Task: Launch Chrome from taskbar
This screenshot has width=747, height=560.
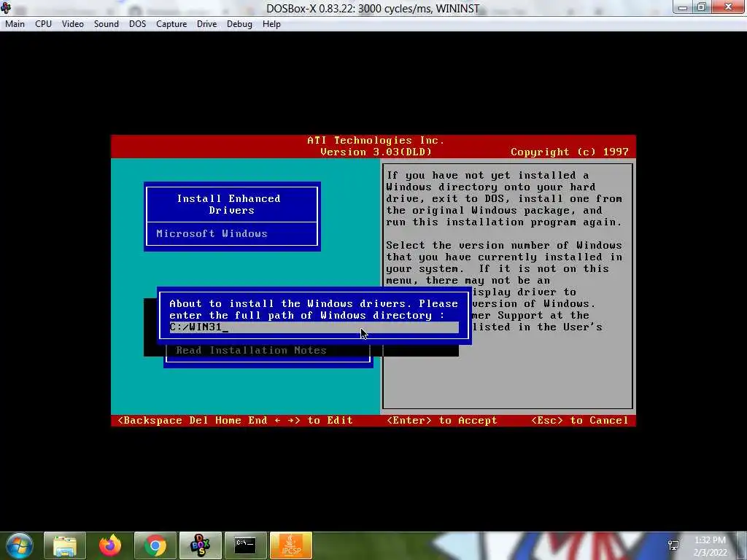Action: 155,545
